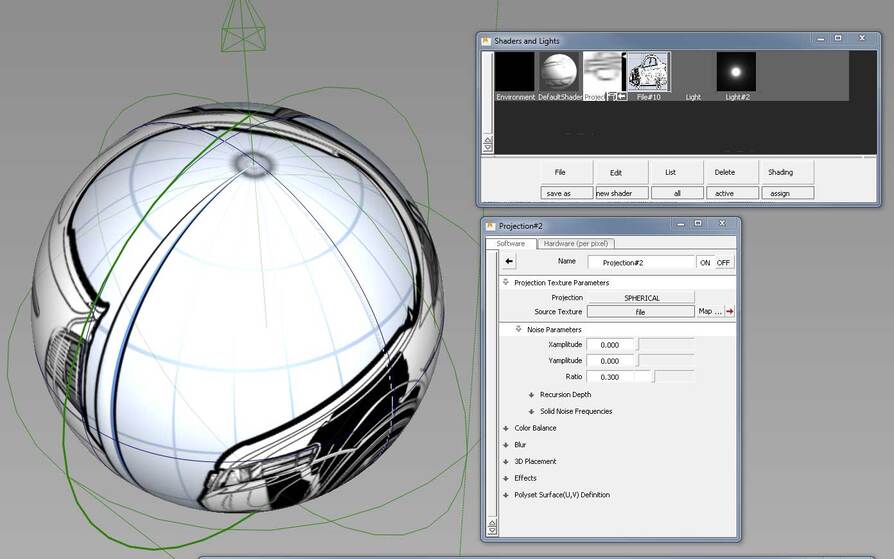
Task: Click scroll-up arrow in Shaders and Lights
Action: click(x=488, y=141)
